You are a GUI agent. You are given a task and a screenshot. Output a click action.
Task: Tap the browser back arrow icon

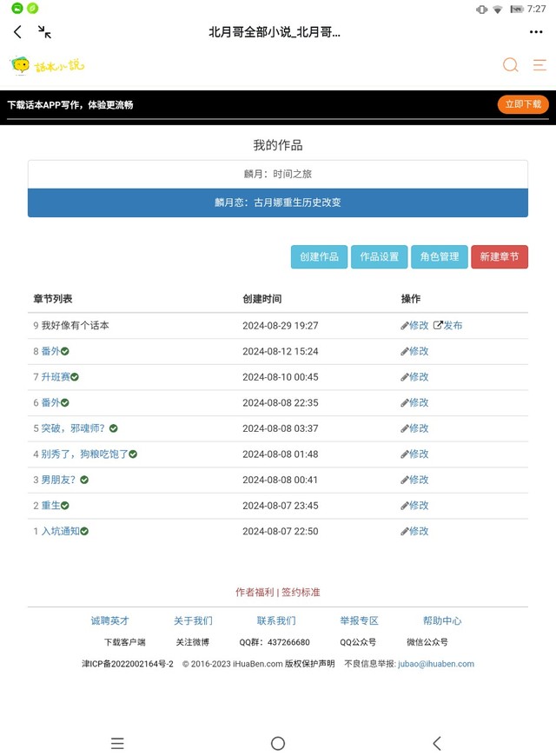[17, 32]
